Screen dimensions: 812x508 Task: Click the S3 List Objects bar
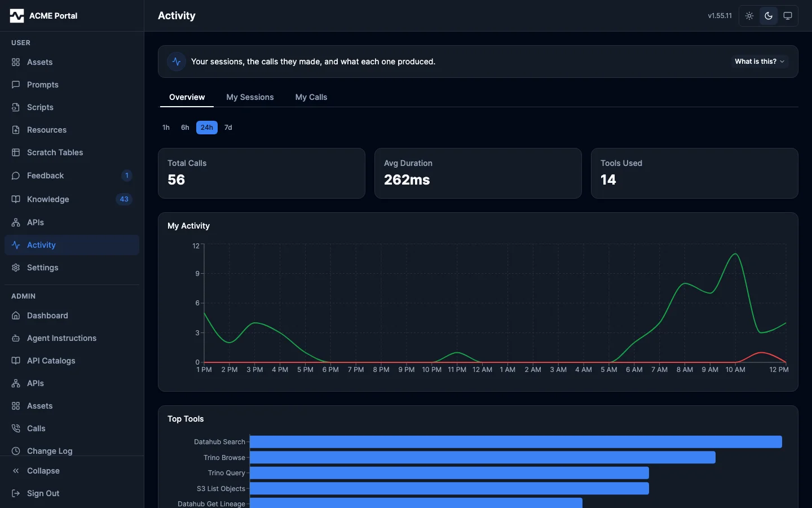449,489
